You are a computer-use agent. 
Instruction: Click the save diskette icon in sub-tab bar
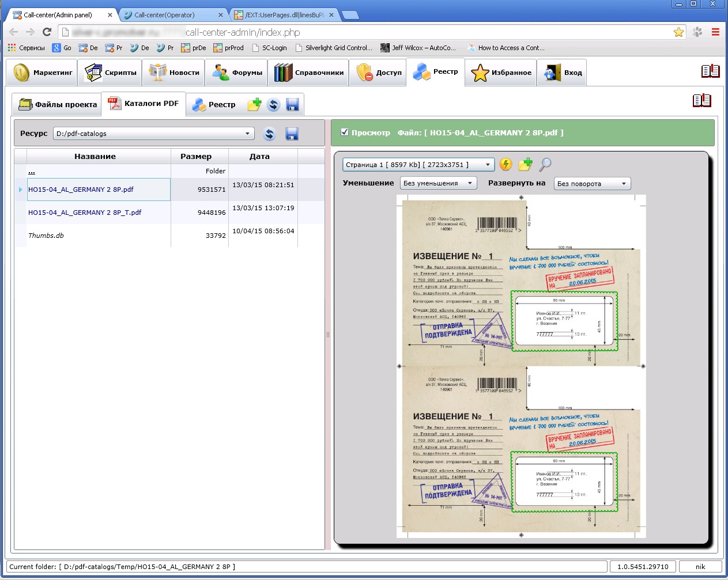click(292, 105)
